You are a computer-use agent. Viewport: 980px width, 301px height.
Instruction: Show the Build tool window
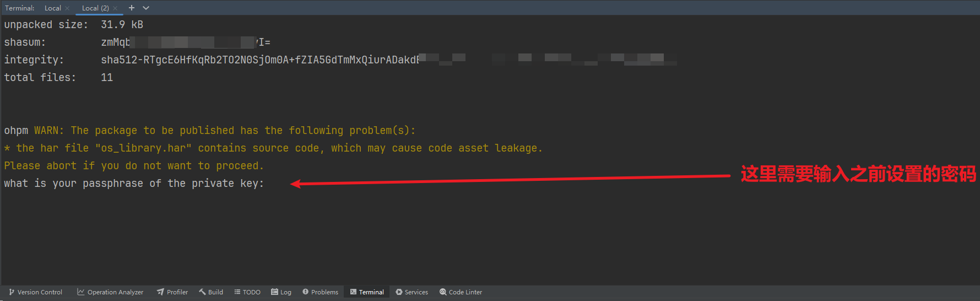(x=211, y=292)
